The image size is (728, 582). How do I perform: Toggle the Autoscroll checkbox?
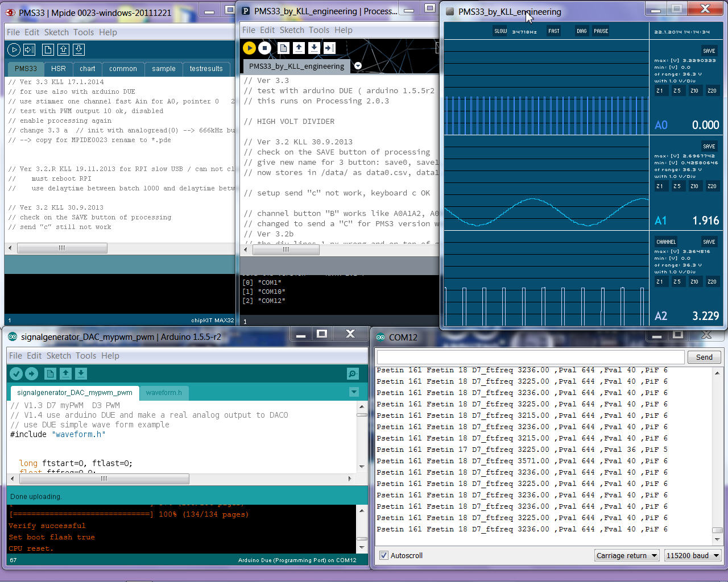click(384, 555)
